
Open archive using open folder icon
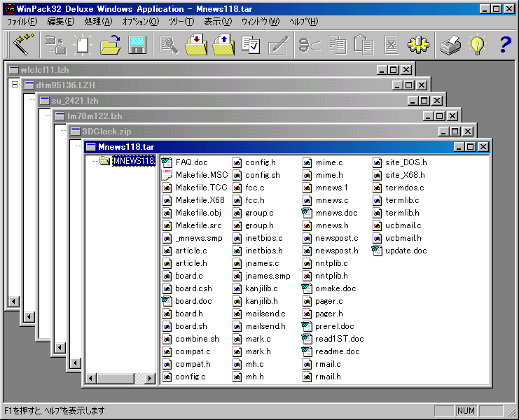110,44
